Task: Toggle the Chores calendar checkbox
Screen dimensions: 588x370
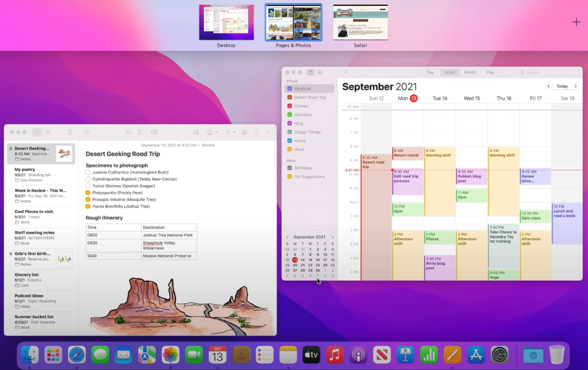Action: tap(289, 106)
